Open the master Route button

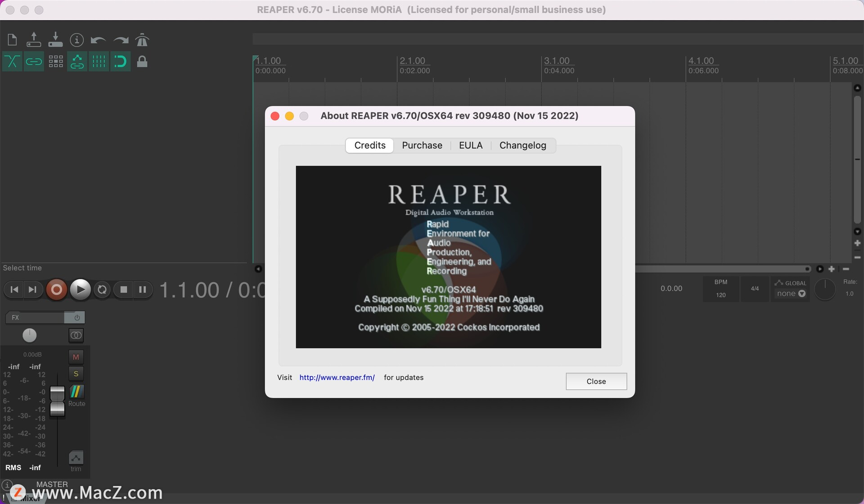pyautogui.click(x=76, y=396)
